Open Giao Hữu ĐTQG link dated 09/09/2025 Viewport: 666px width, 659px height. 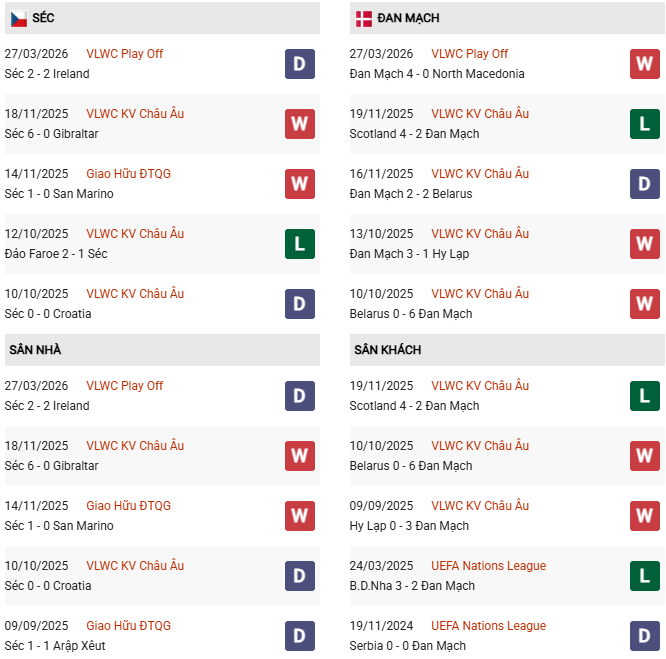tap(128, 626)
